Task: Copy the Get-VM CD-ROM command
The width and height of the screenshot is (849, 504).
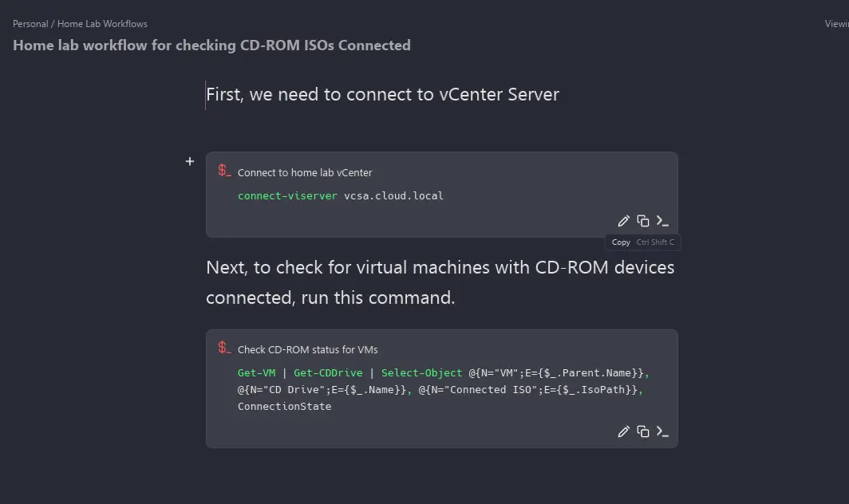Action: pos(643,431)
